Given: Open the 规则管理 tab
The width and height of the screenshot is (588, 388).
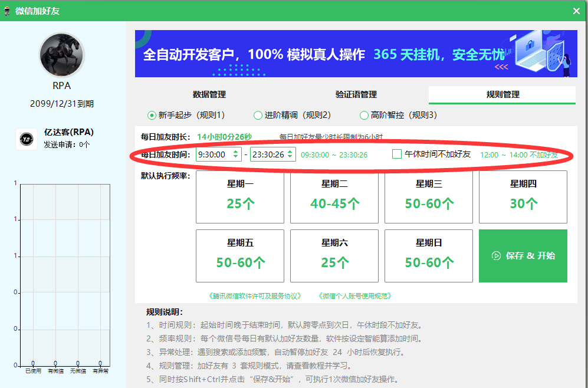Looking at the screenshot, I should [x=502, y=94].
